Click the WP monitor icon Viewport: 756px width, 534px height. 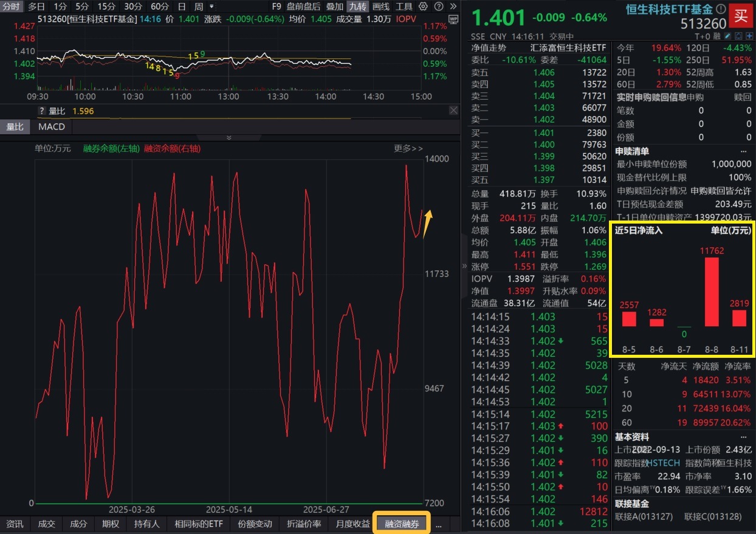click(x=453, y=19)
